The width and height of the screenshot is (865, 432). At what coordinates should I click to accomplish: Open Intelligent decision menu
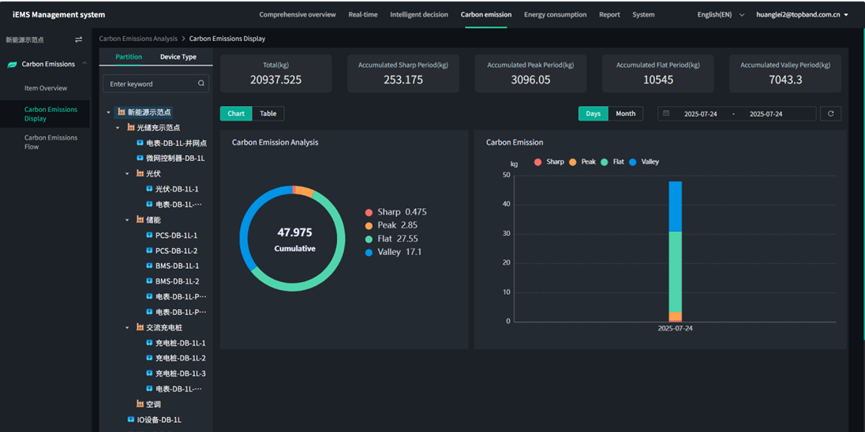click(x=419, y=15)
